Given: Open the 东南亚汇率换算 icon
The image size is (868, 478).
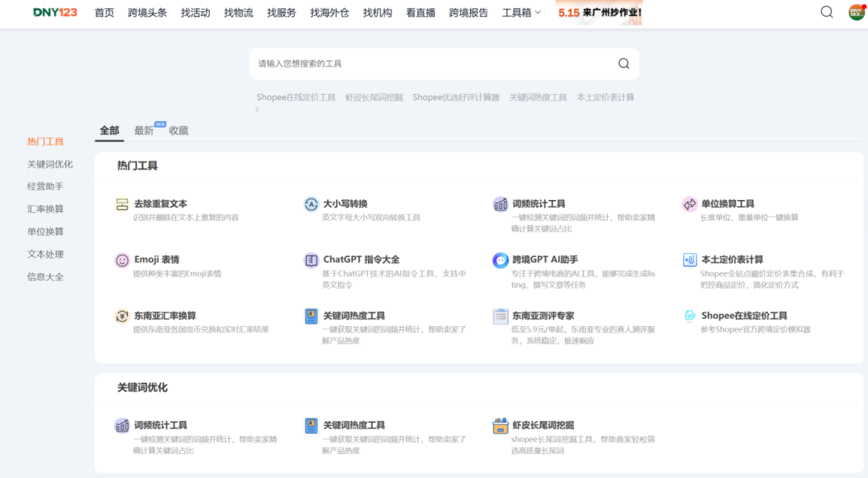Looking at the screenshot, I should point(122,316).
